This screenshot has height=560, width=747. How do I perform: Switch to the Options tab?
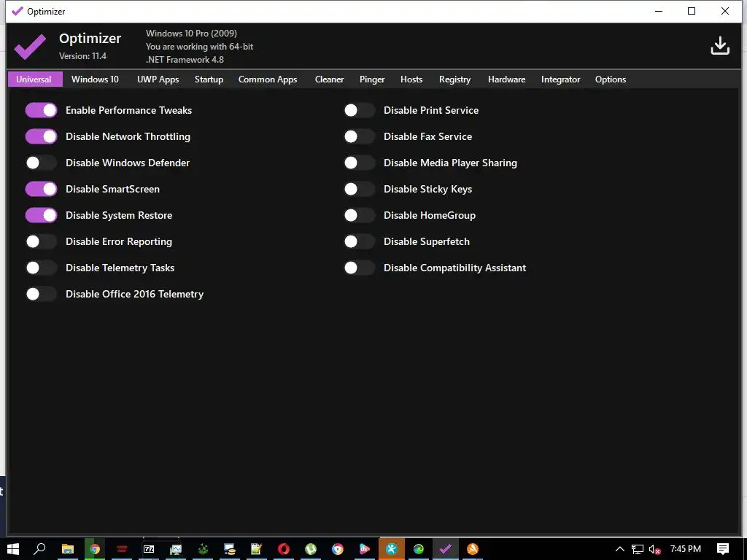coord(611,79)
